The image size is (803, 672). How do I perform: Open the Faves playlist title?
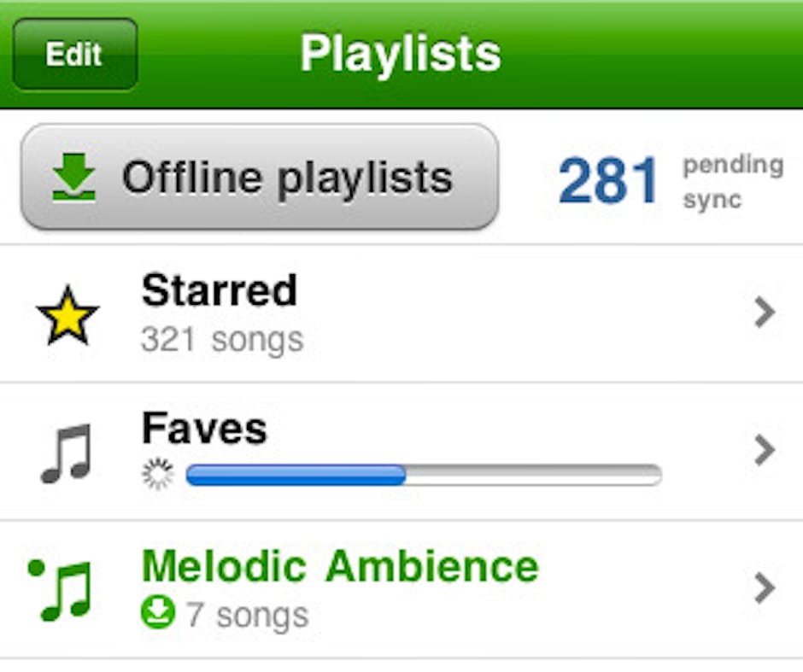[204, 429]
